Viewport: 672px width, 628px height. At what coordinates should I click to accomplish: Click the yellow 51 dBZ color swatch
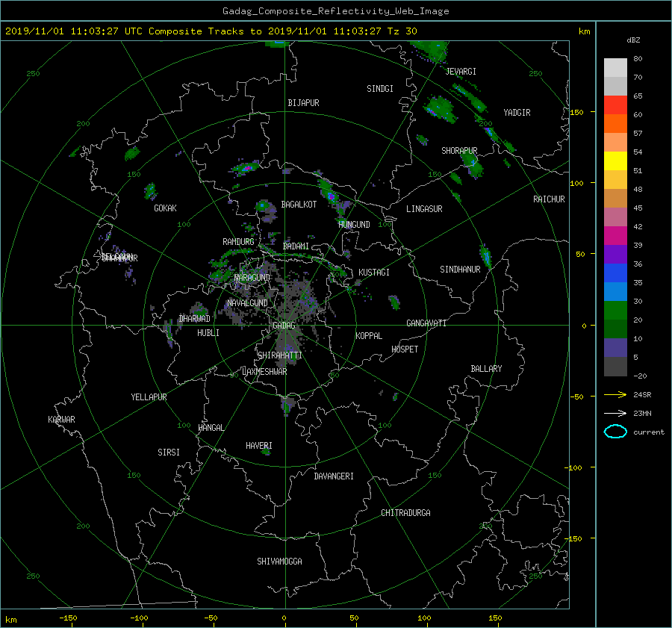615,161
